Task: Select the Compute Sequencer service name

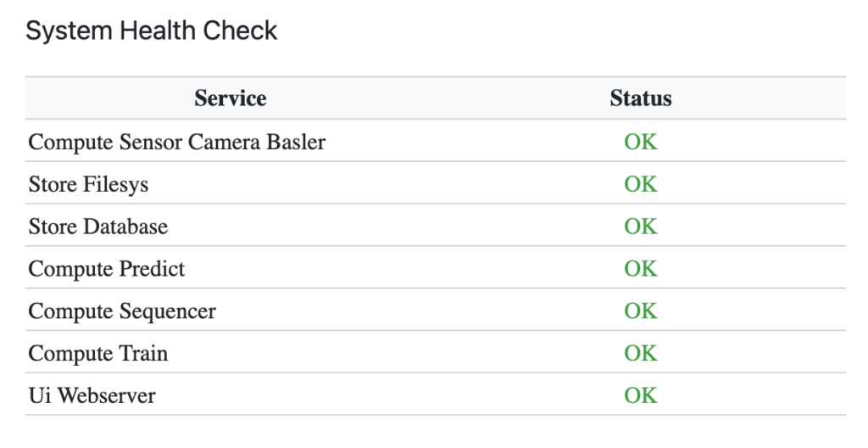Action: [122, 311]
